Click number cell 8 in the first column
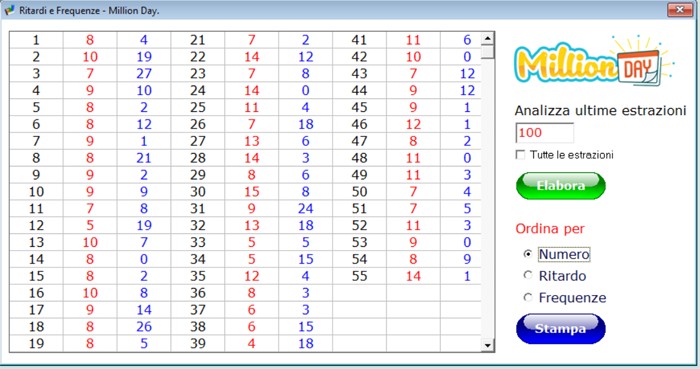 click(37, 158)
